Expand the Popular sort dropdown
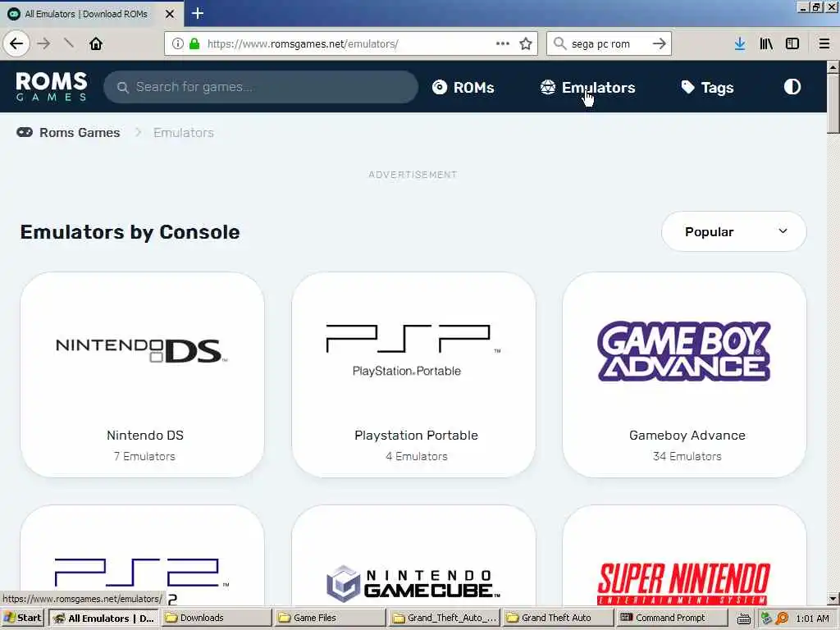 tap(734, 231)
